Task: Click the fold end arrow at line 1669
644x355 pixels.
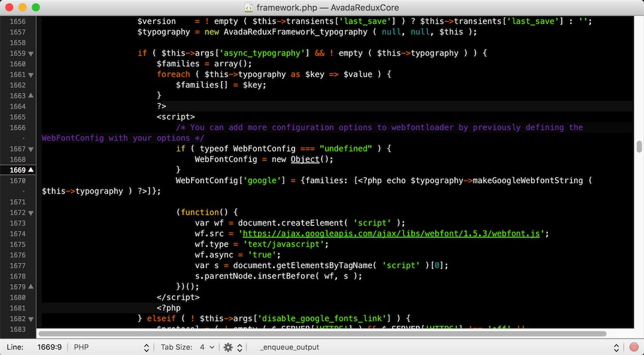Action: pyautogui.click(x=31, y=170)
